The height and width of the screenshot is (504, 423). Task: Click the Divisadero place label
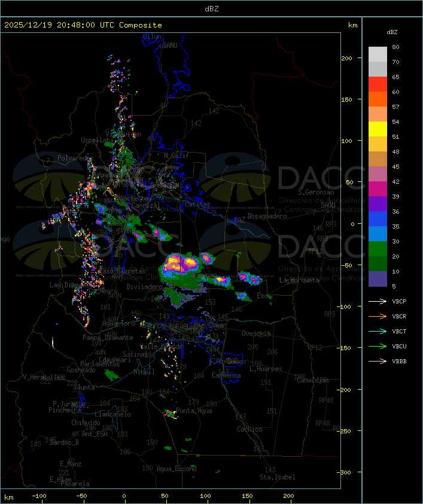(145, 286)
